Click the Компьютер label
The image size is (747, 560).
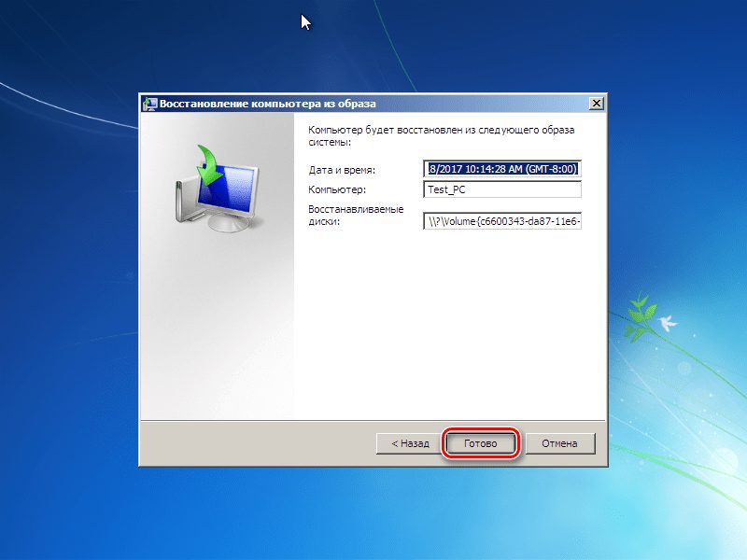337,189
